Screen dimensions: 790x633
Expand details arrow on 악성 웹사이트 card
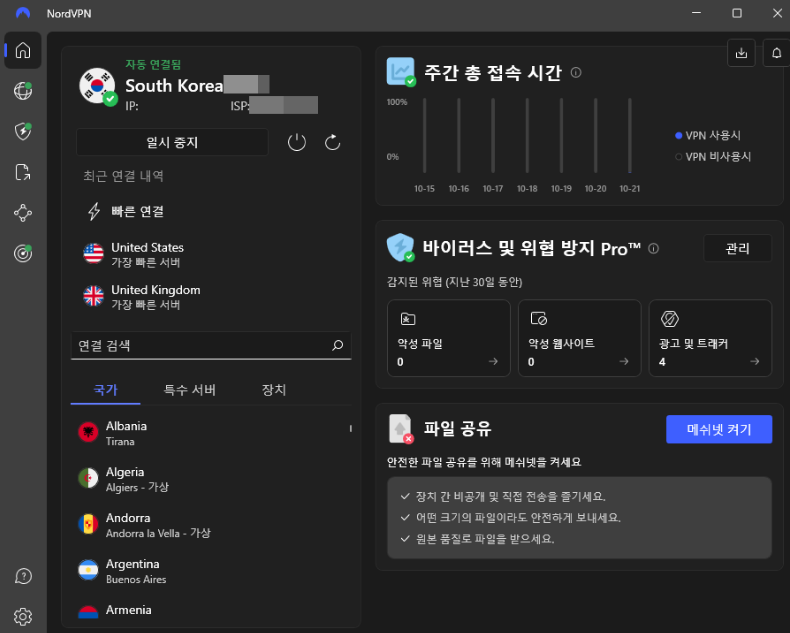point(624,361)
